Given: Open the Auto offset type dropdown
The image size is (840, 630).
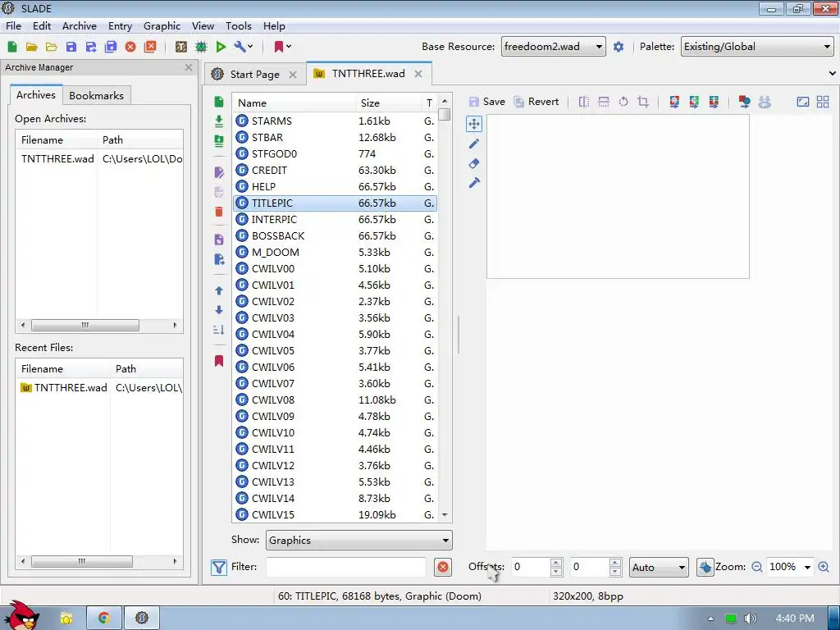Looking at the screenshot, I should coord(659,567).
